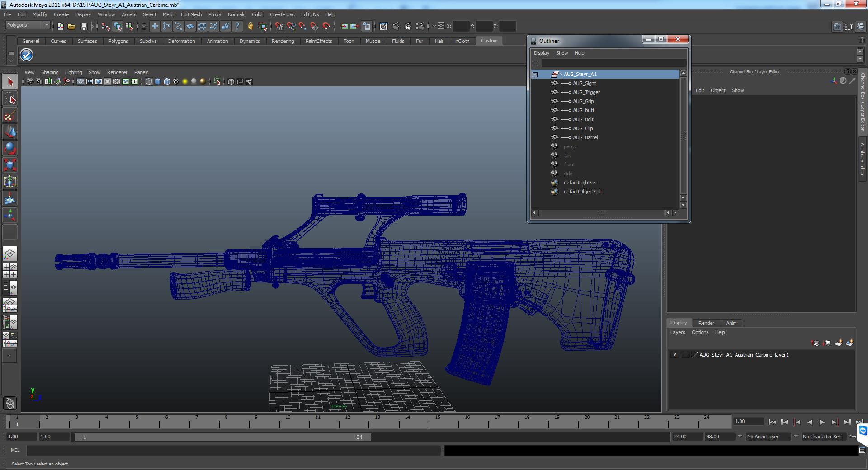This screenshot has width=868, height=470.
Task: Expand the shelf options arrow menu
Action: tap(11, 61)
